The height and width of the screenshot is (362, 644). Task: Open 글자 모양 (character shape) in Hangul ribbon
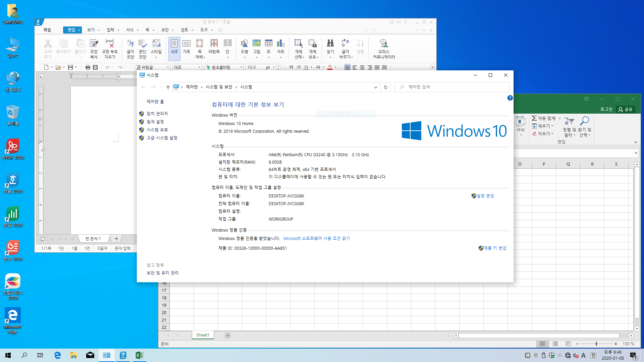pyautogui.click(x=130, y=48)
